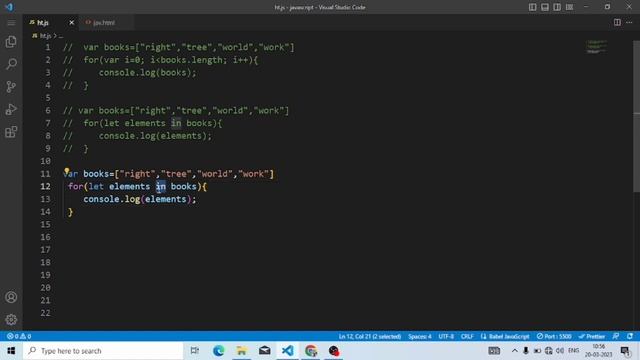Click the commented books array line 6
Image resolution: width=640 pixels, height=360 pixels.
click(176, 110)
